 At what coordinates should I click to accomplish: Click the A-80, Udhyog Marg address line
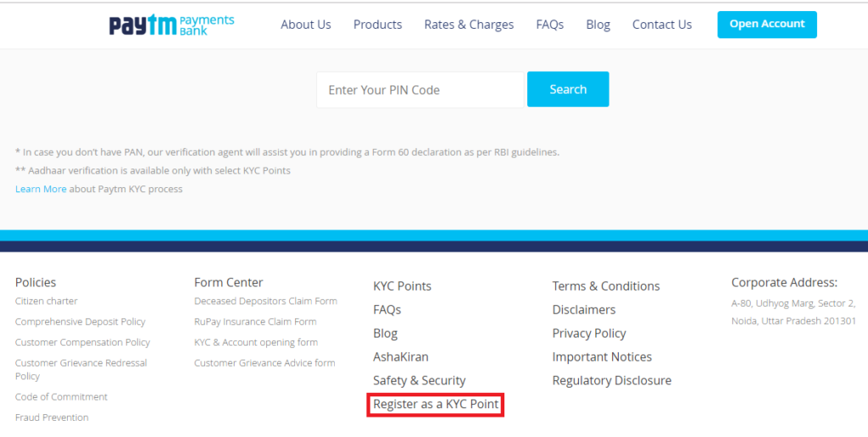pos(793,303)
